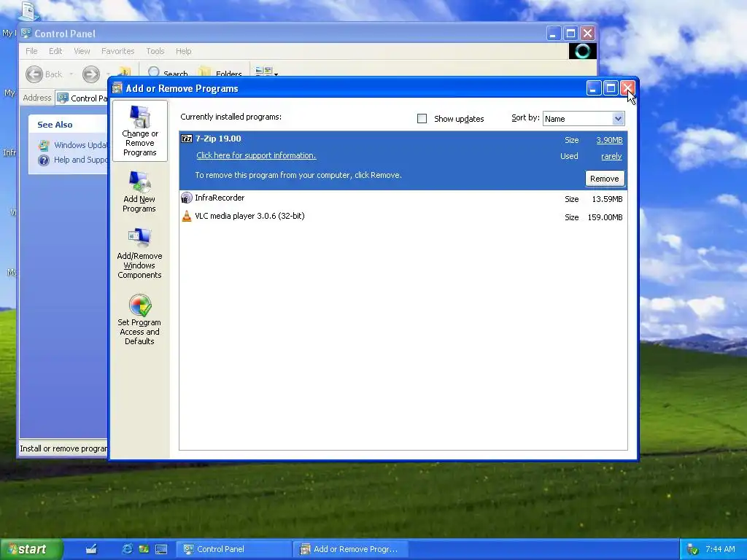Viewport: 747px width, 560px height.
Task: Click Control Panel title bar icon
Action: (26, 34)
